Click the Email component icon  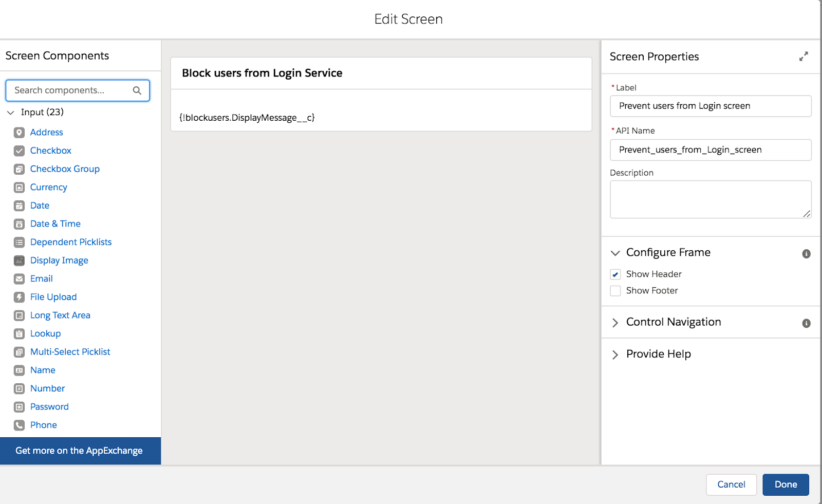(x=19, y=279)
